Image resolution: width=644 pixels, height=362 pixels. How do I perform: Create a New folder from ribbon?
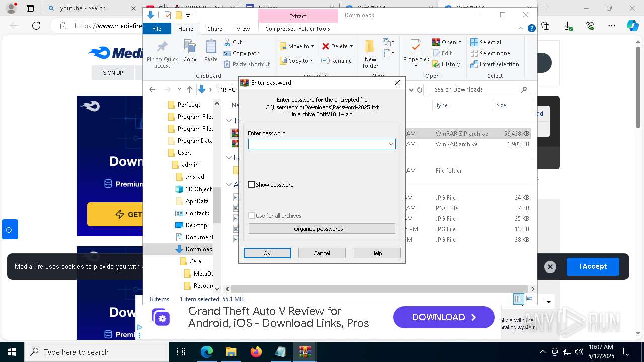tap(370, 53)
